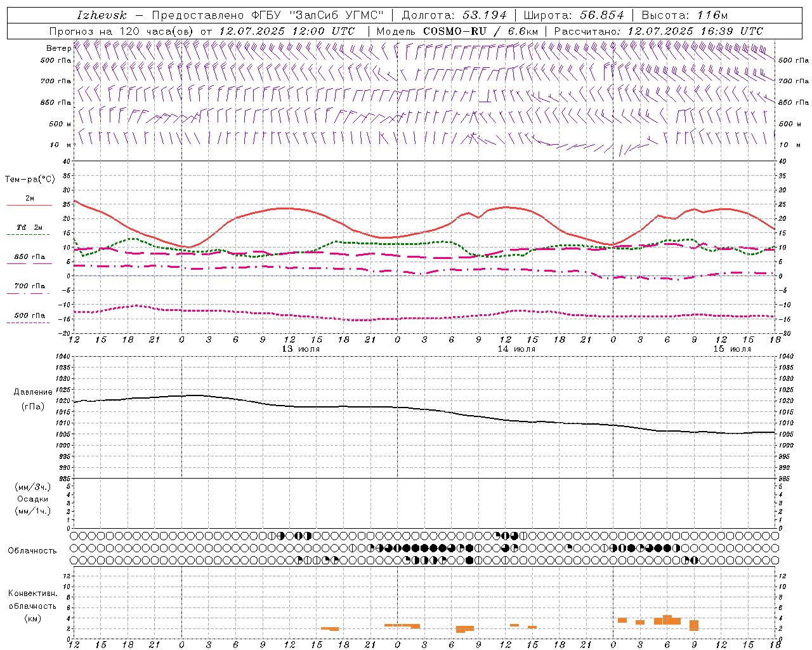Click the 500 м wind level label on the left

(60, 124)
